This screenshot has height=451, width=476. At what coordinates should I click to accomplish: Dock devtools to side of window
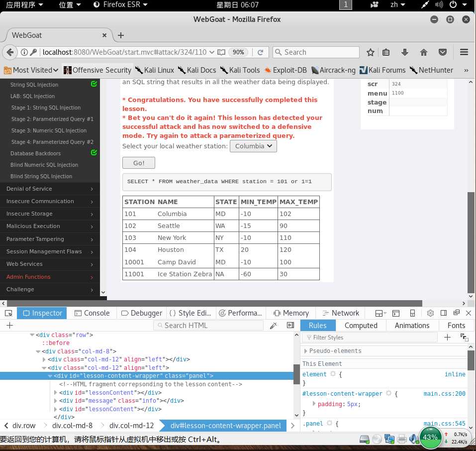[444, 313]
